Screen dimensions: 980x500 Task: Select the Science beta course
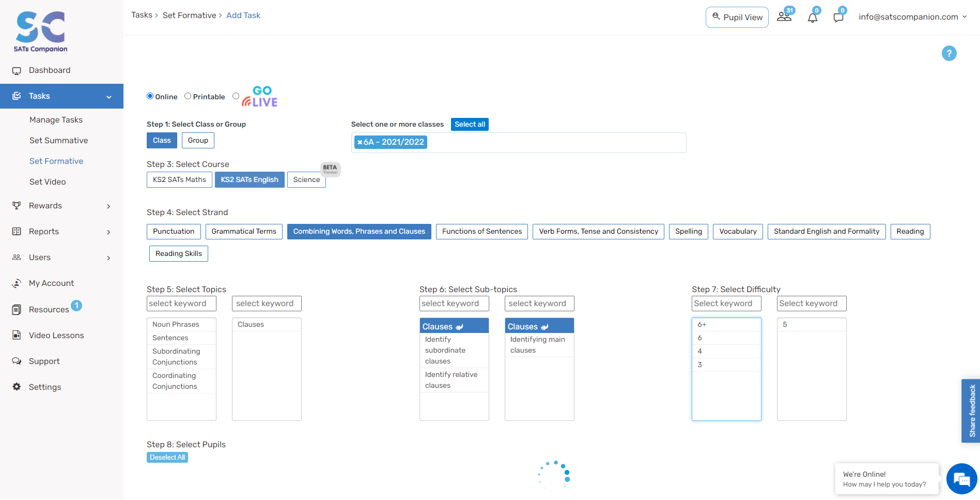306,180
